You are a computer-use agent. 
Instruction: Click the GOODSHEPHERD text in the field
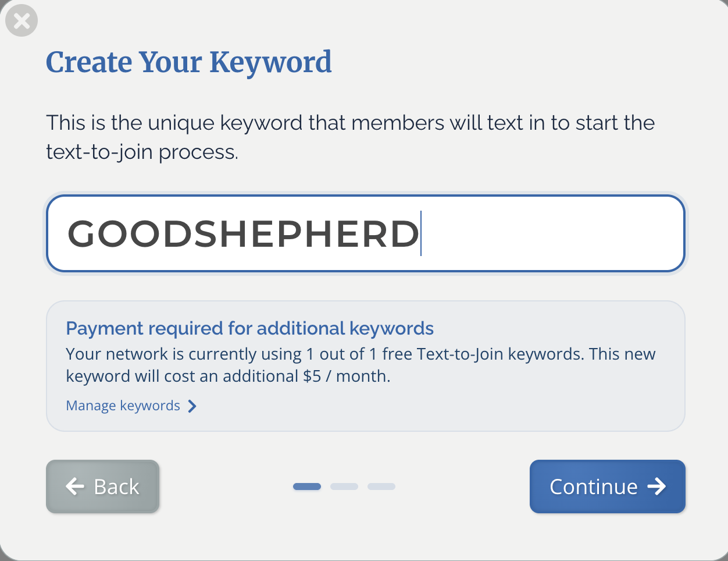tap(243, 234)
